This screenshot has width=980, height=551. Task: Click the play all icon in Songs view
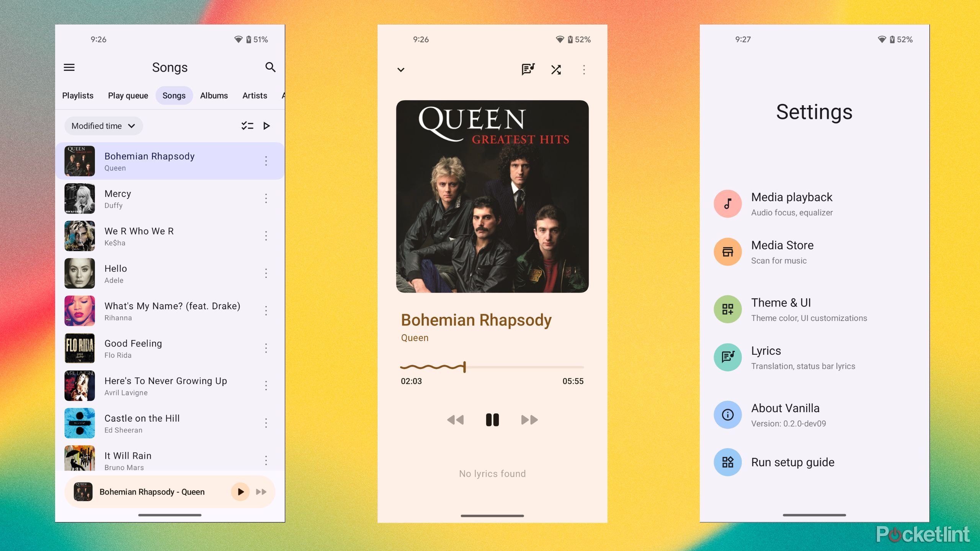(266, 126)
